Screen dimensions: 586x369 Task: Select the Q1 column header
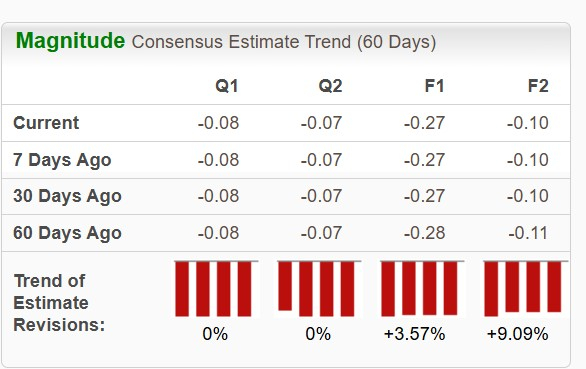point(227,86)
